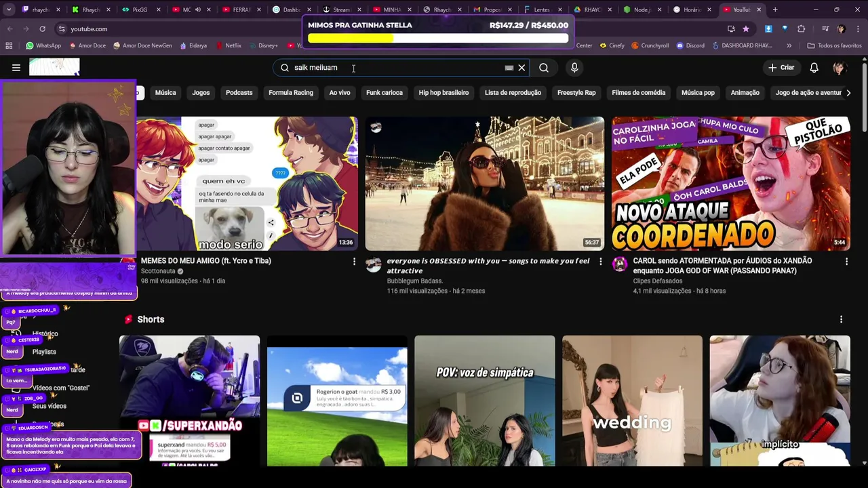
Task: Open media controls icon in browser toolbar
Action: pyautogui.click(x=825, y=29)
